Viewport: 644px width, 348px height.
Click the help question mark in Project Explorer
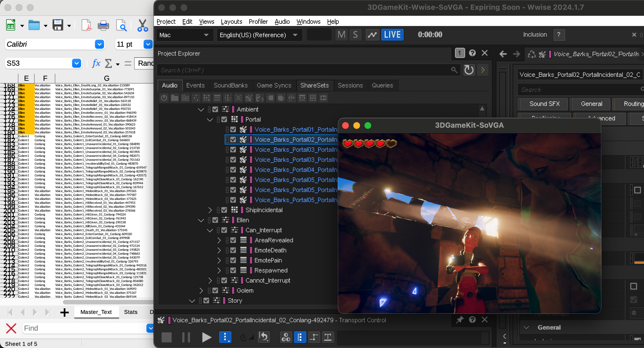[472, 53]
